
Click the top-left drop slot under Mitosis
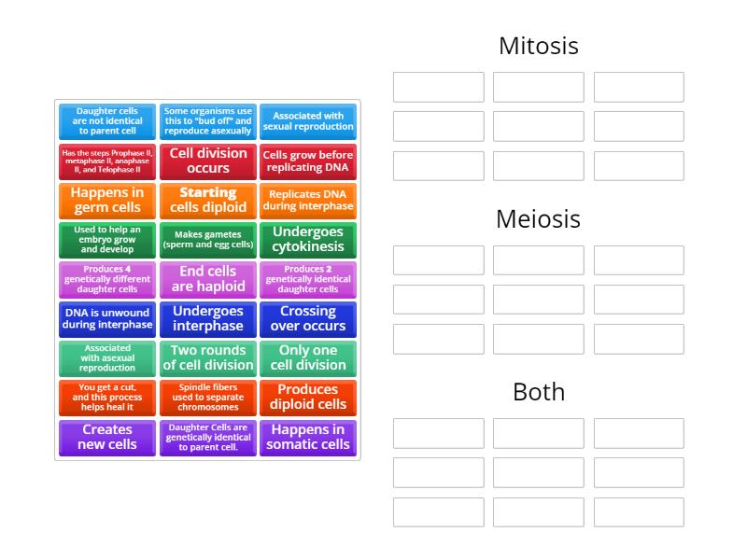click(438, 87)
